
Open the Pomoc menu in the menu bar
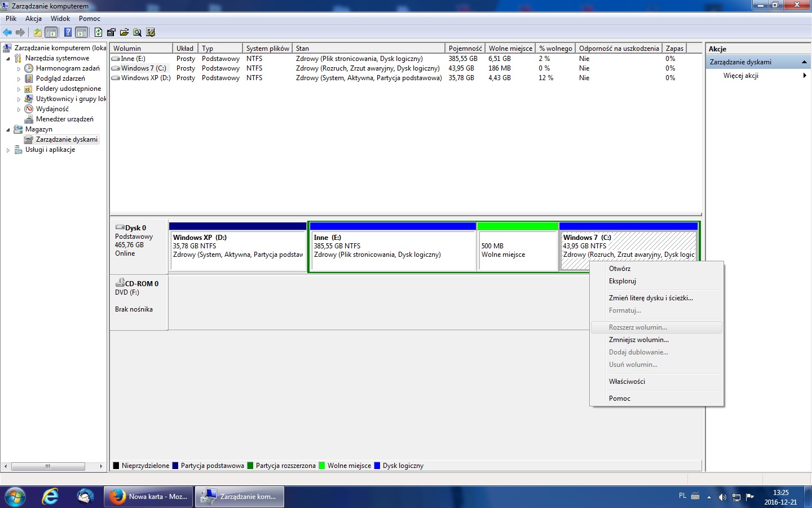(x=90, y=19)
